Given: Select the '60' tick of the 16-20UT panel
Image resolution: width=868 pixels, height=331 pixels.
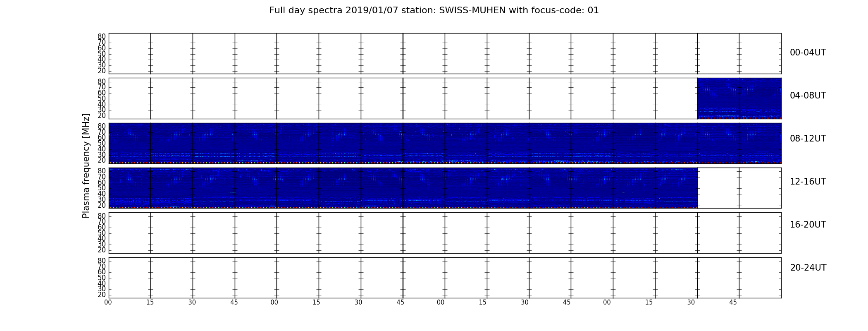Looking at the screenshot, I should click(x=102, y=227).
